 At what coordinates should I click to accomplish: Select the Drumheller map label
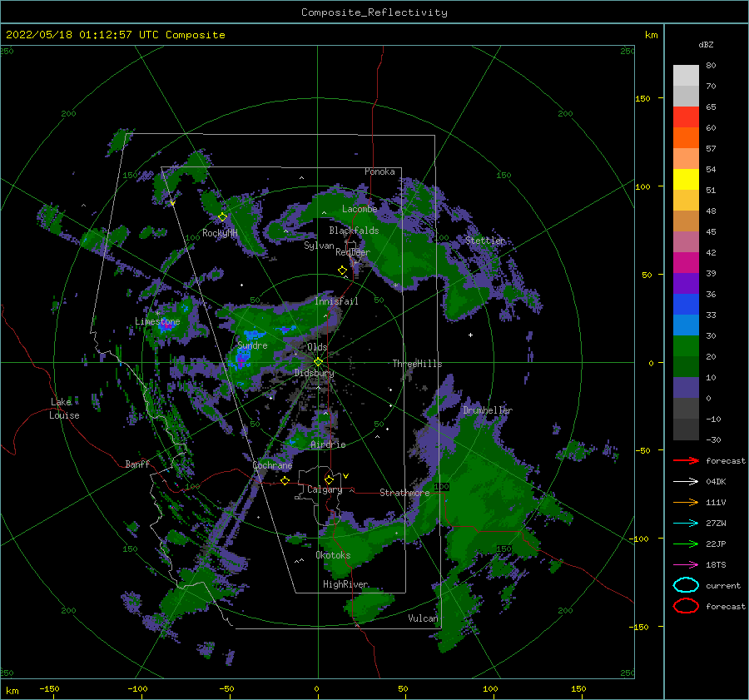click(x=487, y=410)
